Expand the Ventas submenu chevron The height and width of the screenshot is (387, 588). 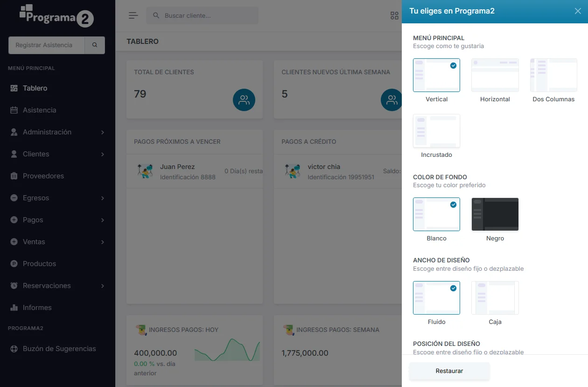click(x=102, y=242)
